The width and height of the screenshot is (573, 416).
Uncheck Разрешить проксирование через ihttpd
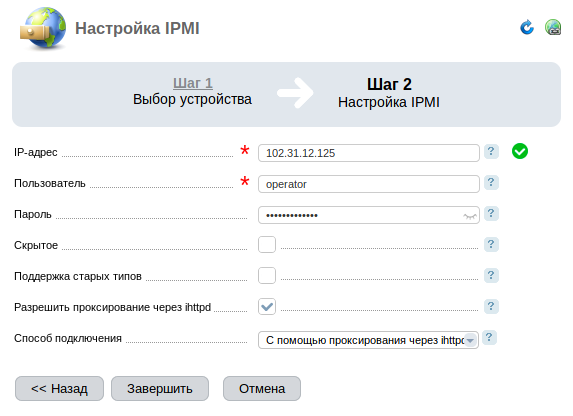point(267,307)
